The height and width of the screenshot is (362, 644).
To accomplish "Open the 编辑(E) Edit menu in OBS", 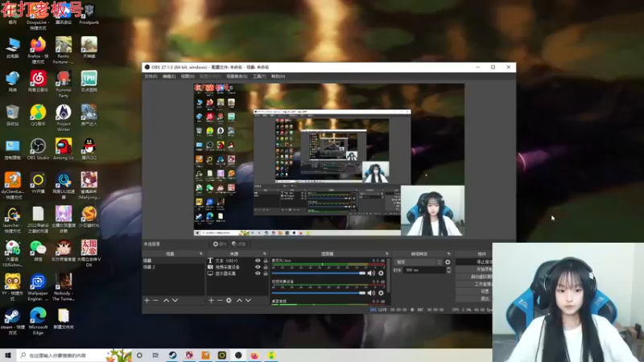I will point(169,76).
